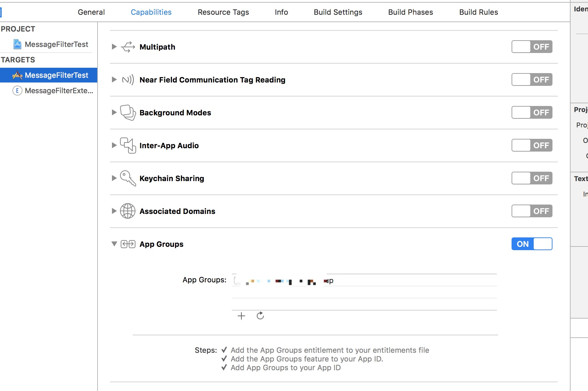Image resolution: width=588 pixels, height=391 pixels.
Task: Click the Background Modes icon
Action: 128,113
